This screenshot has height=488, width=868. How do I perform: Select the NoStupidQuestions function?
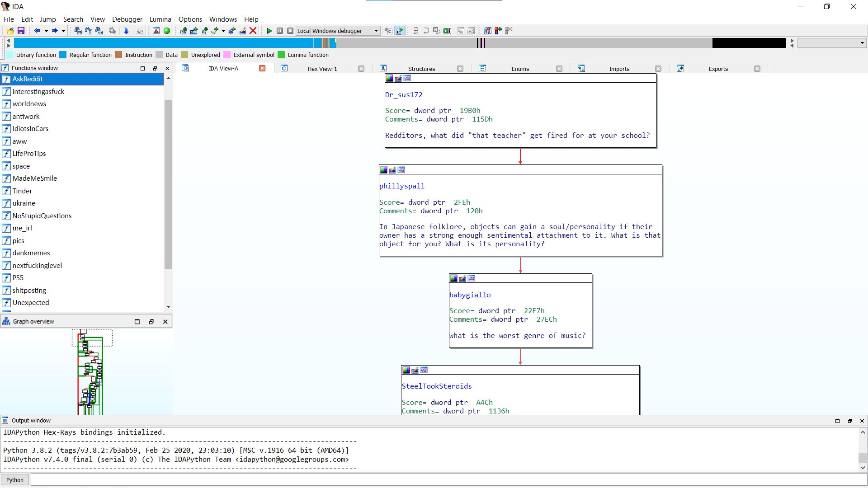pyautogui.click(x=82, y=216)
